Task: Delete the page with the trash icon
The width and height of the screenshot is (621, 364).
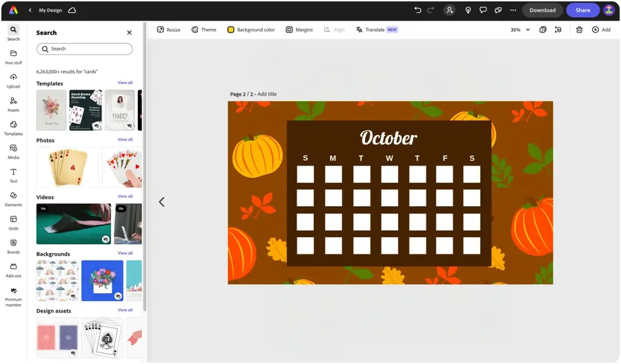Action: (x=579, y=30)
